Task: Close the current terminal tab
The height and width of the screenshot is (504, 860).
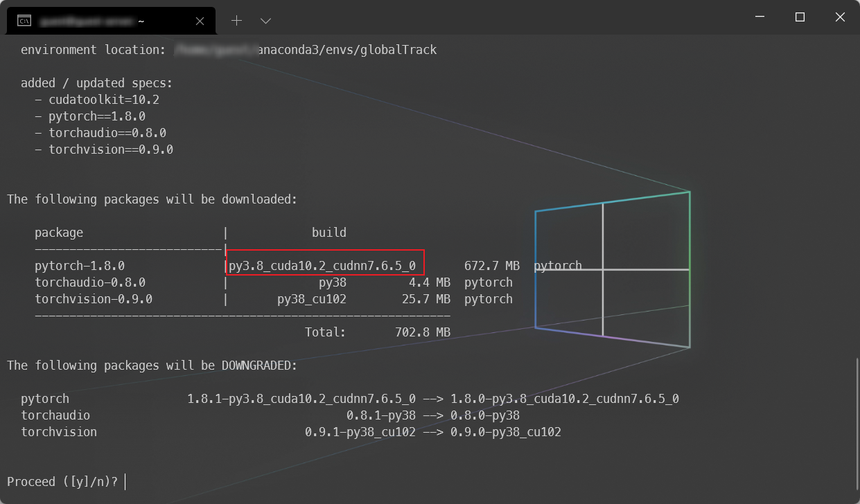Action: point(200,21)
